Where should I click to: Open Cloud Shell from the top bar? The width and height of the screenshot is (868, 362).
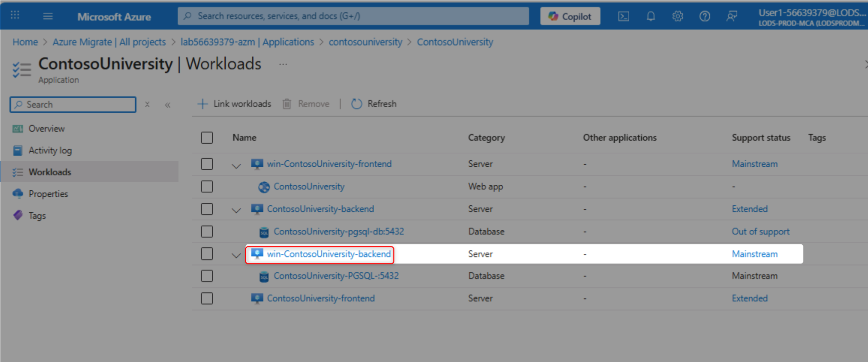point(624,17)
